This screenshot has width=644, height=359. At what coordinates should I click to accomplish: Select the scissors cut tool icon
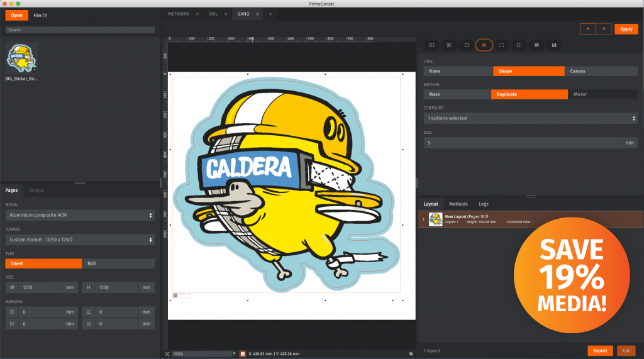point(449,45)
